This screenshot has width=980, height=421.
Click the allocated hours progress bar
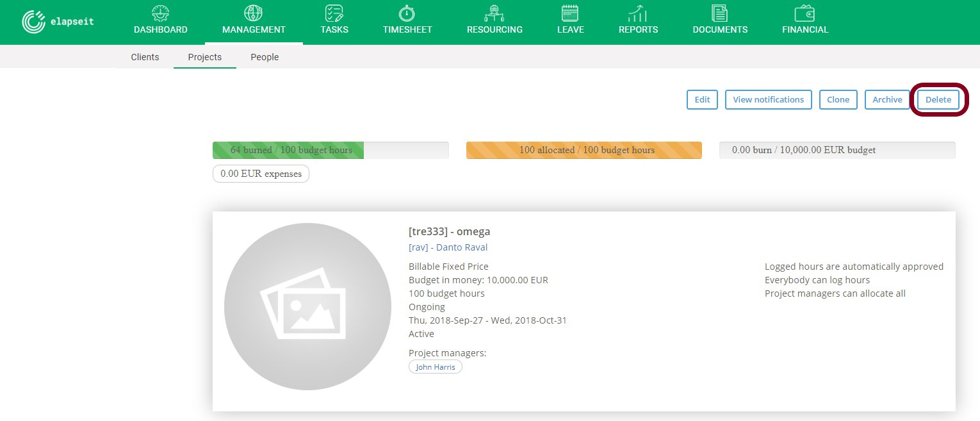[584, 150]
